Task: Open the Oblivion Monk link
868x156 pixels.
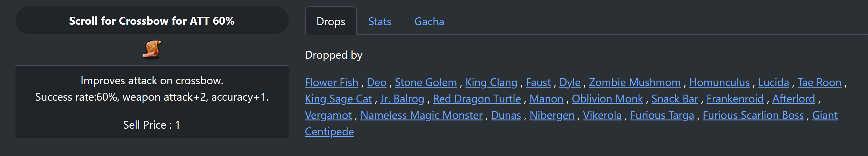Action: point(607,99)
